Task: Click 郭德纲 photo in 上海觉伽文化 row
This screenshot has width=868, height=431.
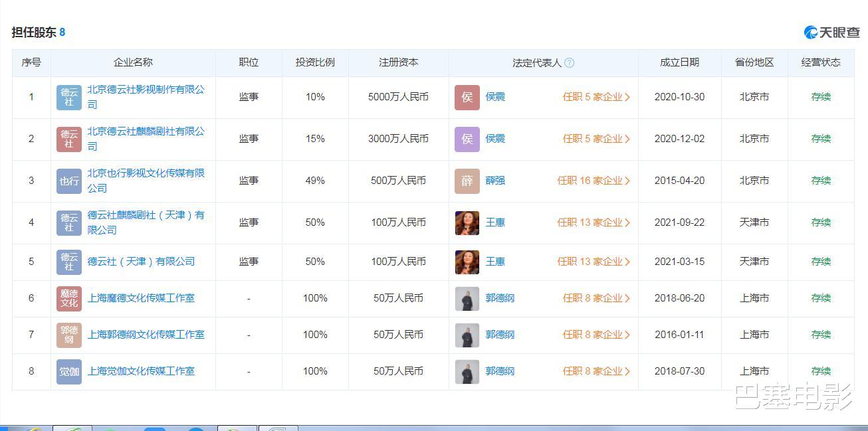Action: click(x=467, y=371)
